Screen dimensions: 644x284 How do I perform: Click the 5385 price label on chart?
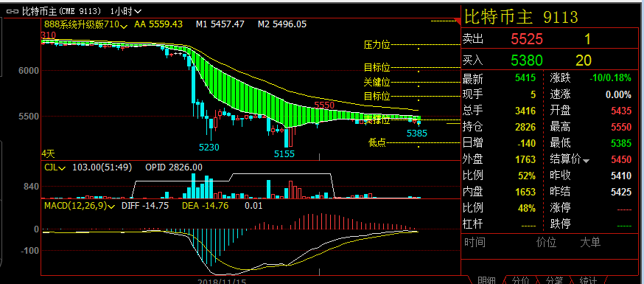[417, 134]
